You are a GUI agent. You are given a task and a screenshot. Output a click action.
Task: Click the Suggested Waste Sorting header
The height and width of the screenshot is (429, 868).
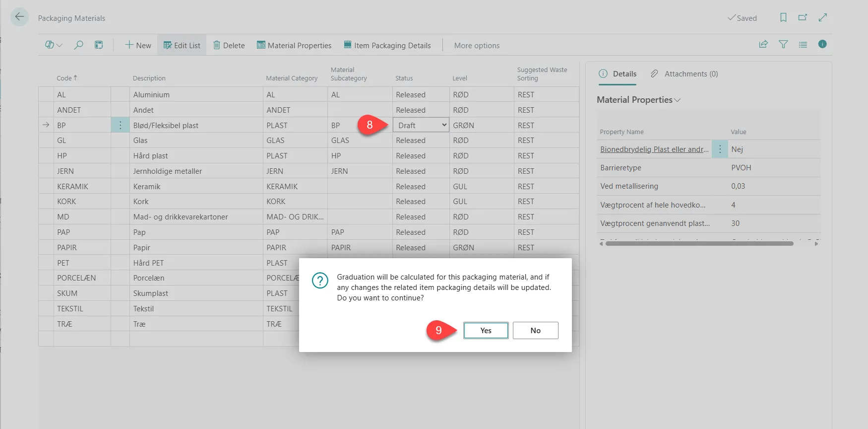click(542, 74)
